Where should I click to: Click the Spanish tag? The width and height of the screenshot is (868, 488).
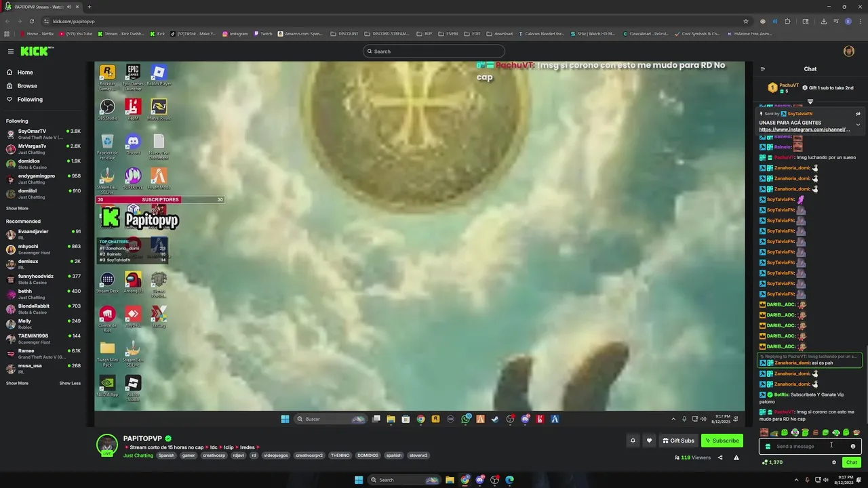(166, 455)
